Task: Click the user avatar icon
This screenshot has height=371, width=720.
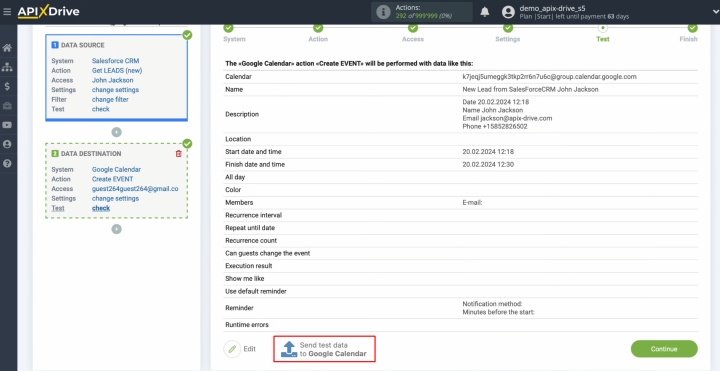Action: click(x=508, y=12)
